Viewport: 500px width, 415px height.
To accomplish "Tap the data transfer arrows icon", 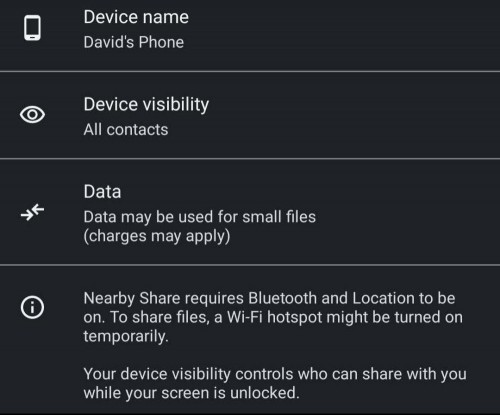I will [32, 212].
